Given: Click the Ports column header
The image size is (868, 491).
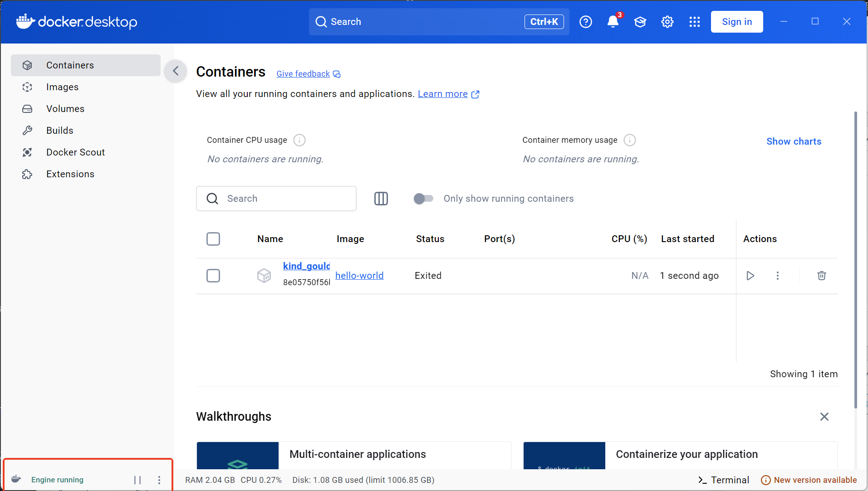Looking at the screenshot, I should (500, 239).
